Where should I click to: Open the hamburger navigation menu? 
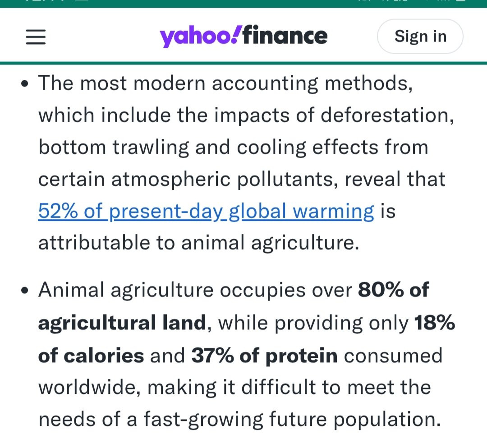click(36, 37)
